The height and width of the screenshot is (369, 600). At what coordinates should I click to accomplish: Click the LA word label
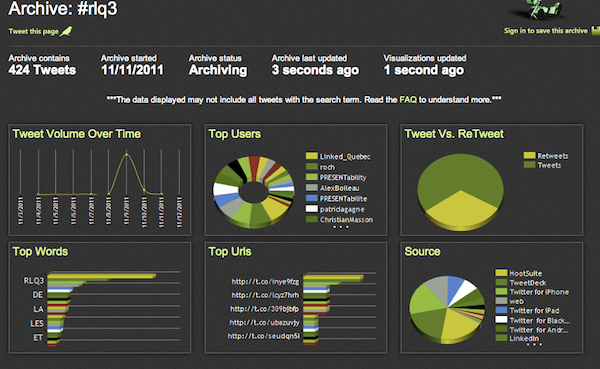pyautogui.click(x=38, y=309)
